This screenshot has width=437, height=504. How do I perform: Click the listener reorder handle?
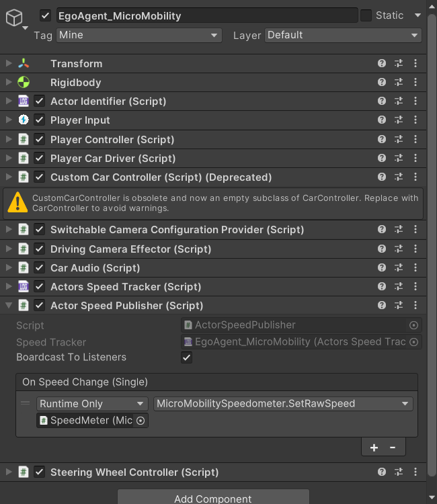click(x=25, y=403)
